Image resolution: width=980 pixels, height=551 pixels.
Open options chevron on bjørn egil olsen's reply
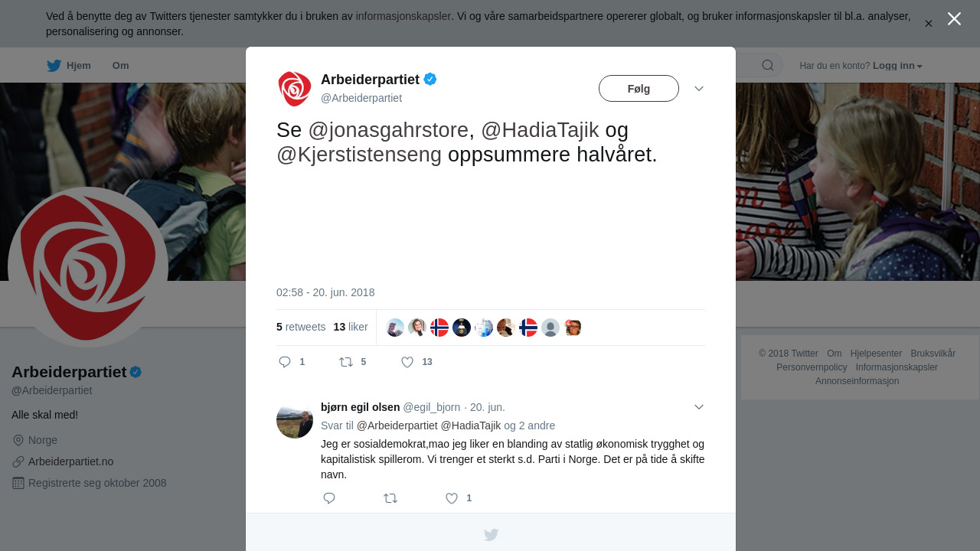click(x=699, y=407)
